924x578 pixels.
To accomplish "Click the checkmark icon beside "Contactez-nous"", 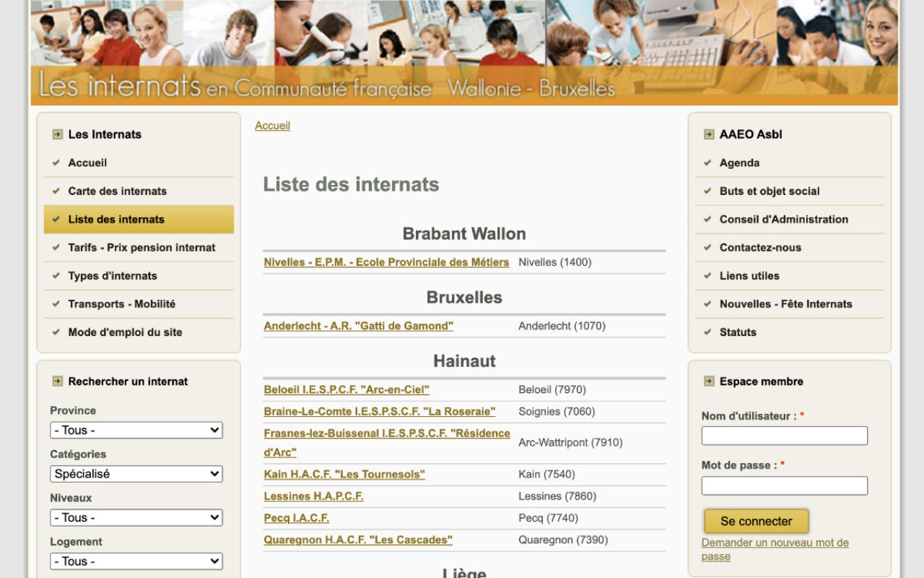I will coord(707,247).
